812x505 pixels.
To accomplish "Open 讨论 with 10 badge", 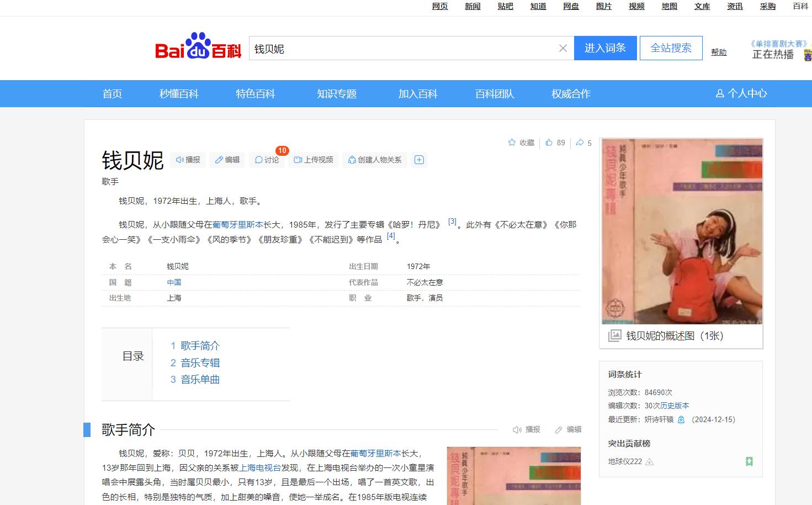I will pos(267,160).
